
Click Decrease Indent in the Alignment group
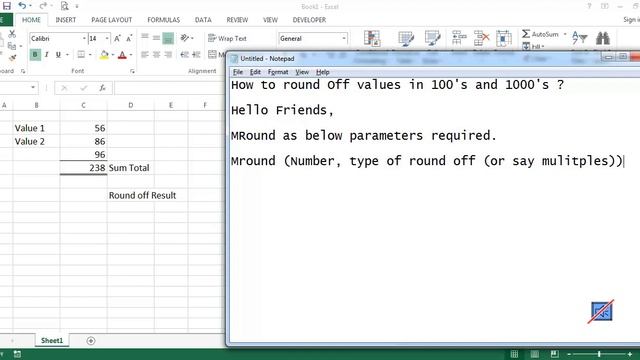coord(184,54)
